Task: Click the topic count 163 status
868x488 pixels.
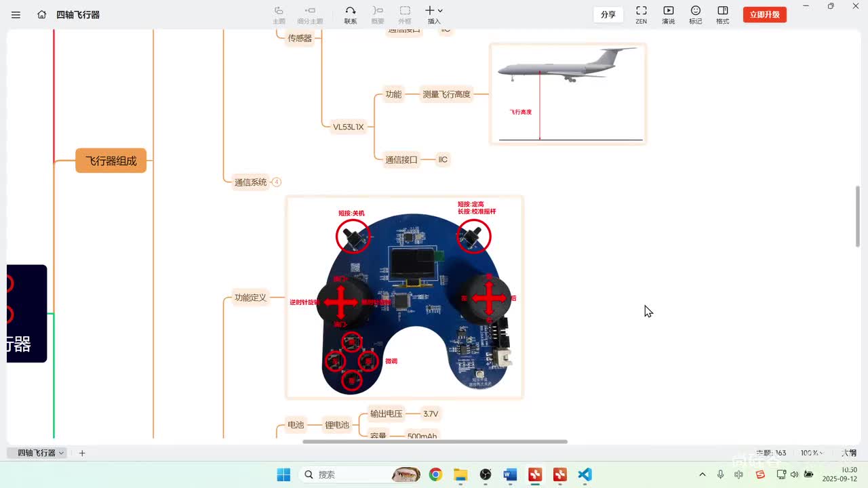Action: (x=771, y=453)
